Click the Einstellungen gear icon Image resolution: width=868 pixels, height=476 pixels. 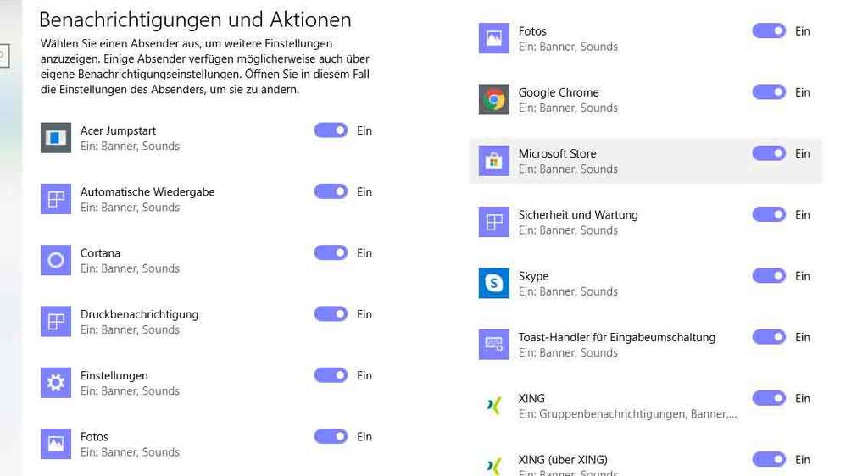56,383
